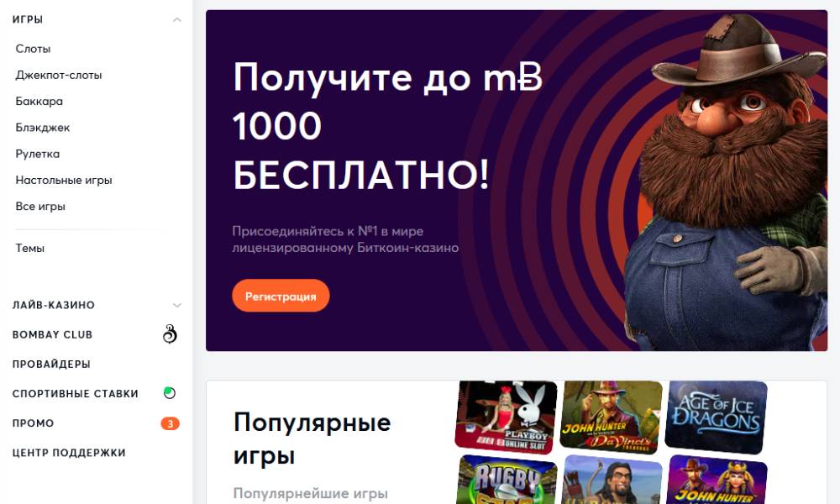
Task: Collapse the ИГРЫ section chevron
Action: pyautogui.click(x=177, y=20)
